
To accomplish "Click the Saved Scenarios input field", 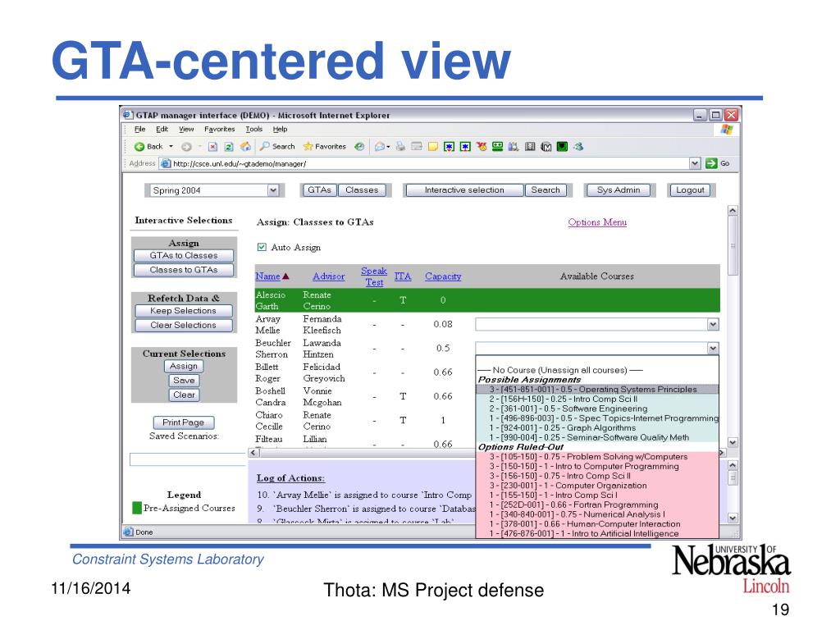I will pos(188,459).
